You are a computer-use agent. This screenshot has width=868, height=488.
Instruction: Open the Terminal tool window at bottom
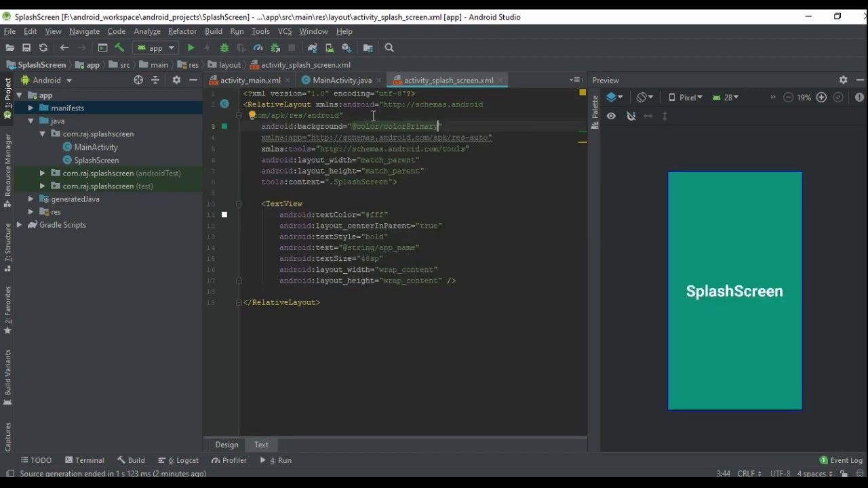(84, 460)
